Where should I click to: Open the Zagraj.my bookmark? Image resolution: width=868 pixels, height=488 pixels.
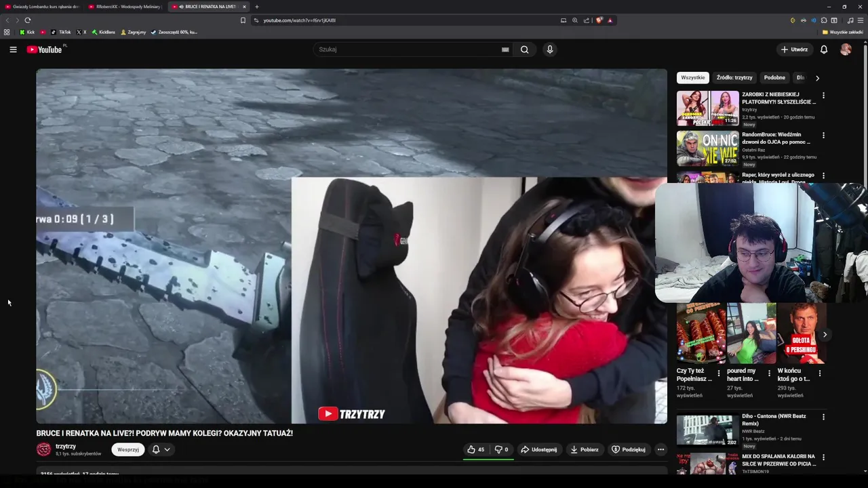134,32
